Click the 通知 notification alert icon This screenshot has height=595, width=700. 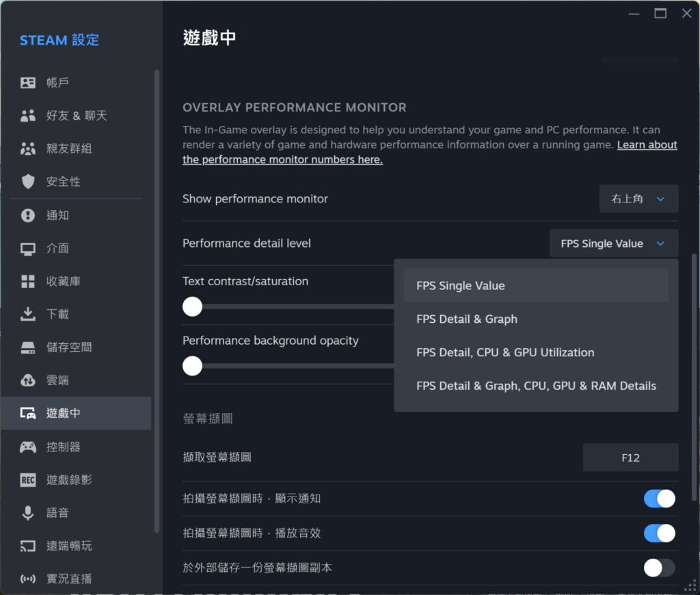tap(28, 215)
